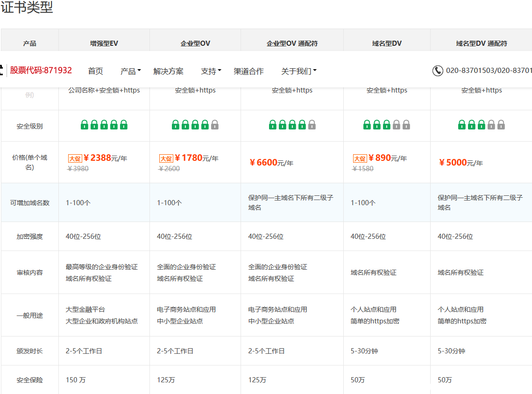Click the 大促 promo badge for 企业型OV price
Image resolution: width=532 pixels, height=394 pixels.
pyautogui.click(x=166, y=158)
